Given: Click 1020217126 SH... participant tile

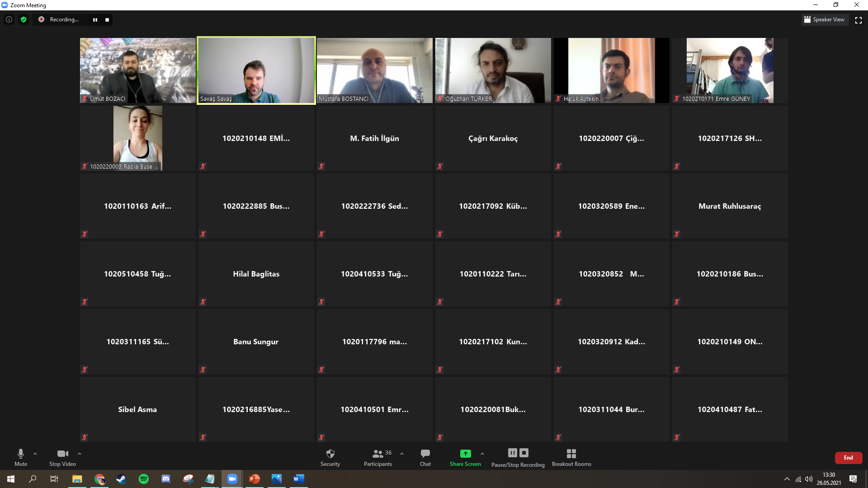Looking at the screenshot, I should click(730, 138).
